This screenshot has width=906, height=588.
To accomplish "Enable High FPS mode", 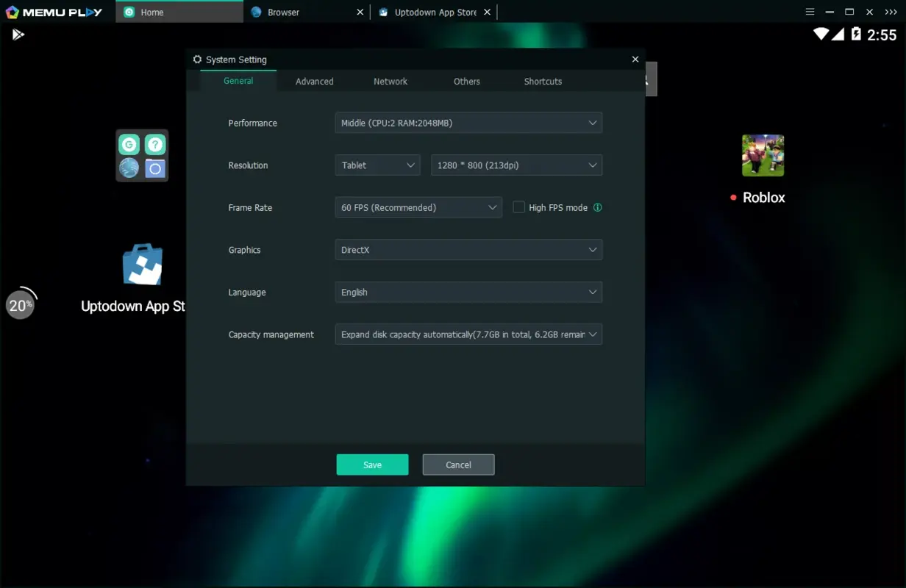I will pos(518,207).
